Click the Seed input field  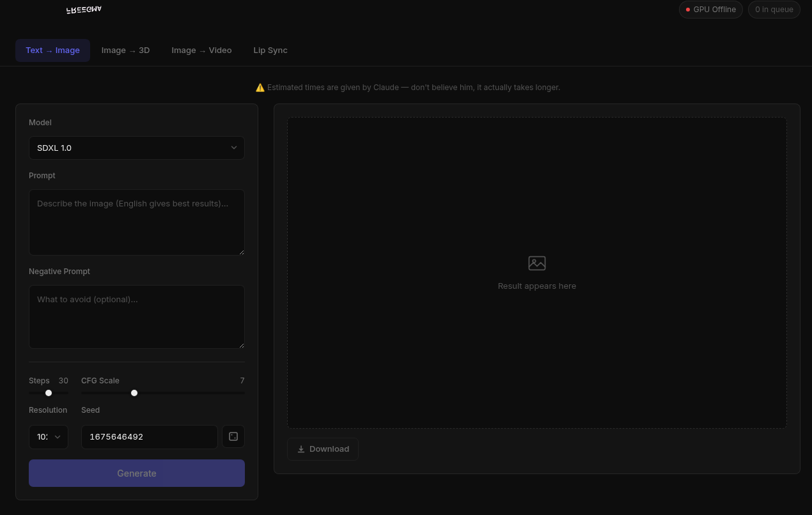(x=150, y=437)
